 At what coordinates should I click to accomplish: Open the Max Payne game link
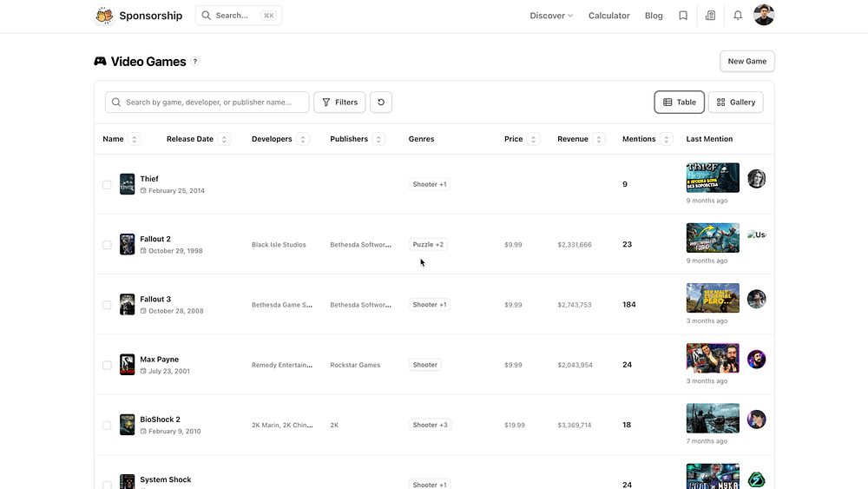click(x=160, y=360)
